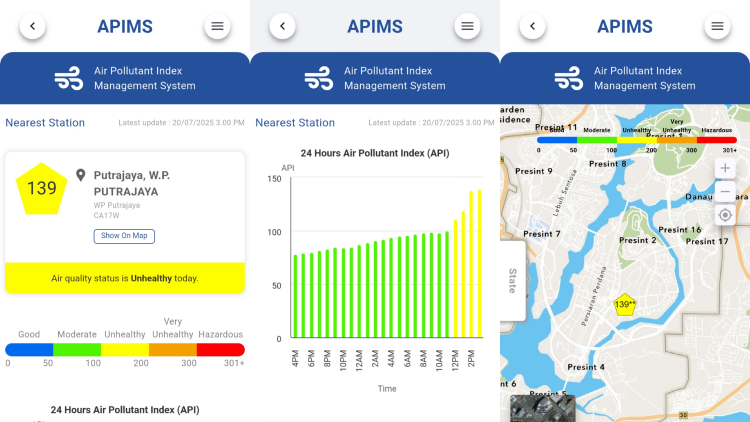Click red Hazardous segment below the station card
The image size is (750, 422).
pos(220,350)
